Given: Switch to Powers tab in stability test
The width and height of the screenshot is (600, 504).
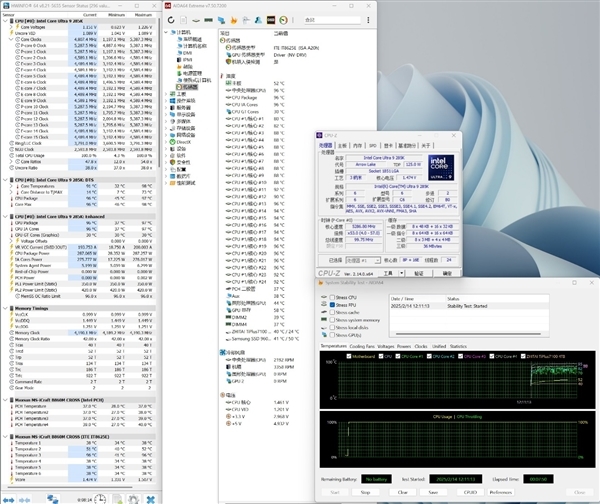Looking at the screenshot, I should coord(404,346).
